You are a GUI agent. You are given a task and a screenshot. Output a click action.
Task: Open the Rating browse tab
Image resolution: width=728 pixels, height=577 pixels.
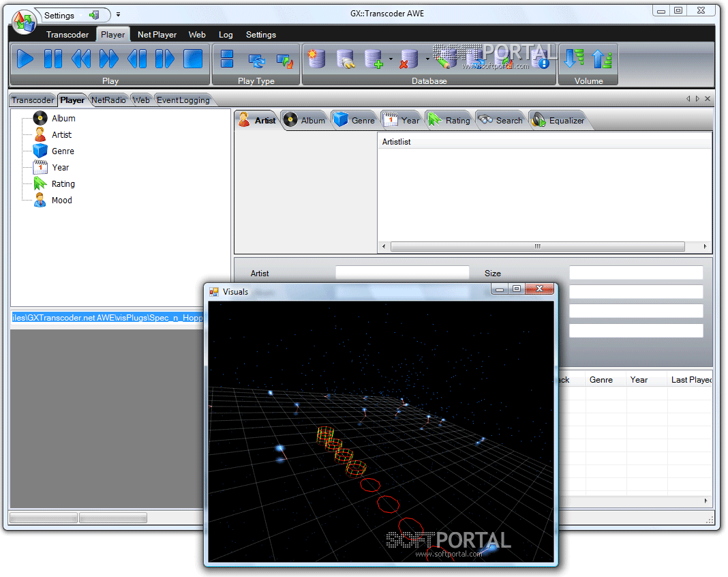pos(449,120)
